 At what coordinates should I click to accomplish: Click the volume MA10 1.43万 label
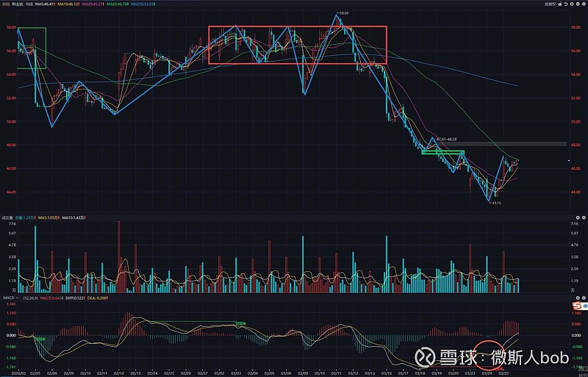tap(74, 218)
